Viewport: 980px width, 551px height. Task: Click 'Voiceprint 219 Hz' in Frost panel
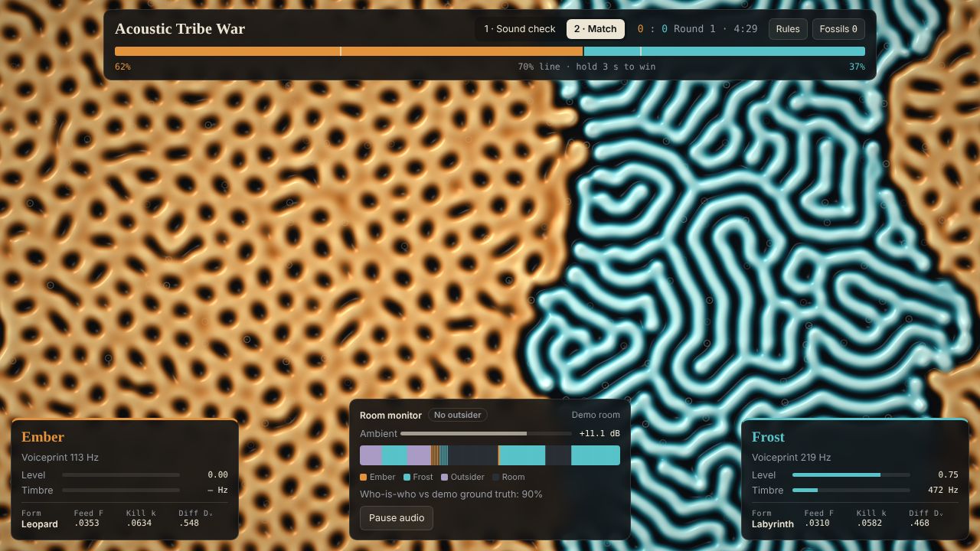click(791, 458)
